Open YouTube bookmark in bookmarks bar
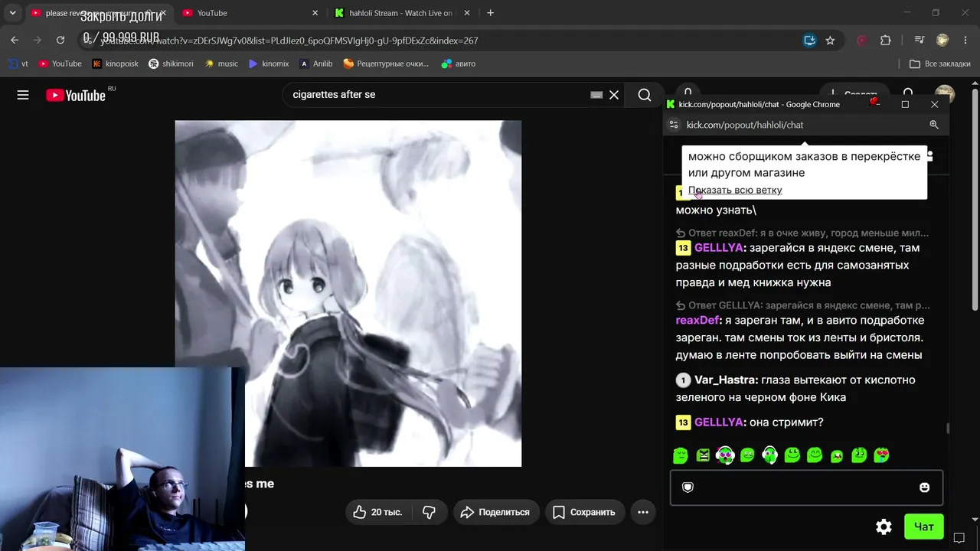 point(60,64)
